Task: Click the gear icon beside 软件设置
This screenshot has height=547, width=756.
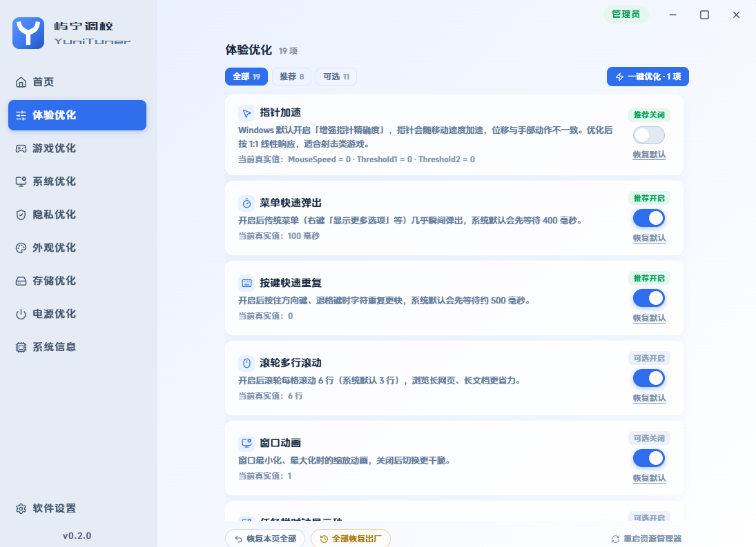Action: tap(21, 508)
